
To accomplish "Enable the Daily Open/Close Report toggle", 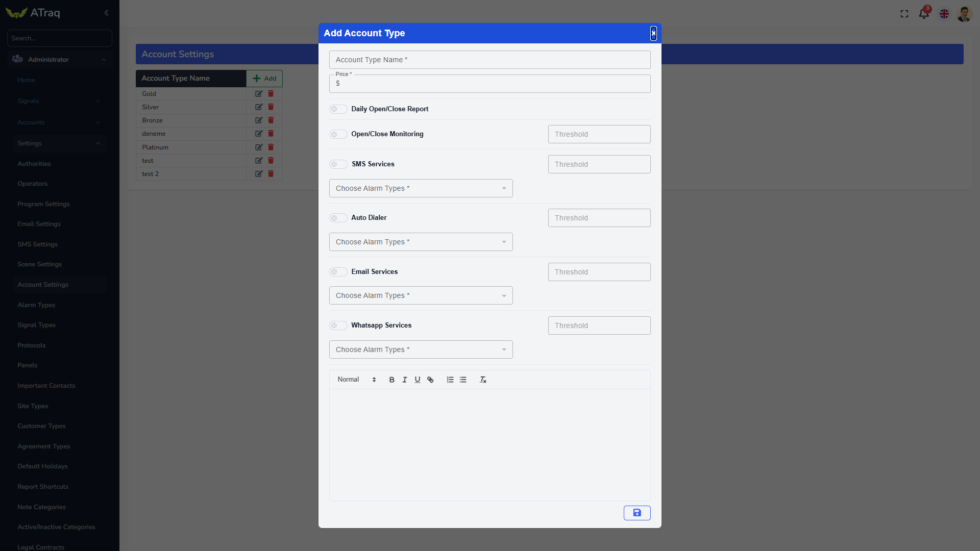I will (x=338, y=109).
